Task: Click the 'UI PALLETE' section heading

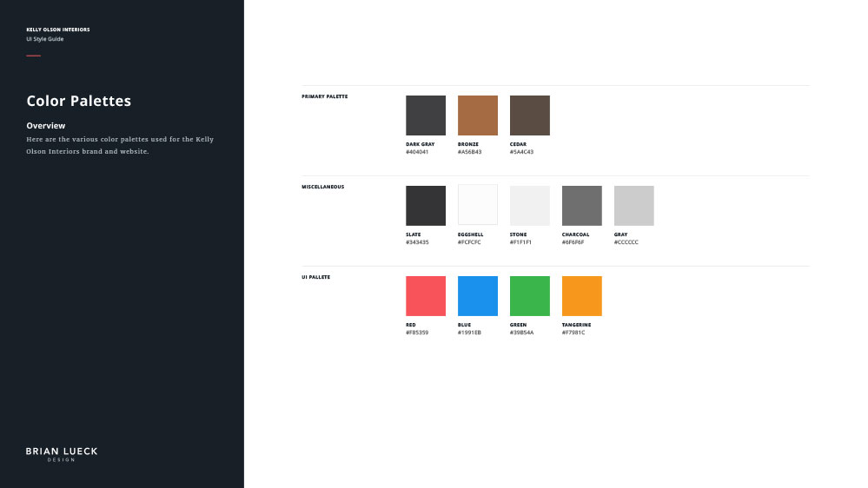Action: pos(315,277)
